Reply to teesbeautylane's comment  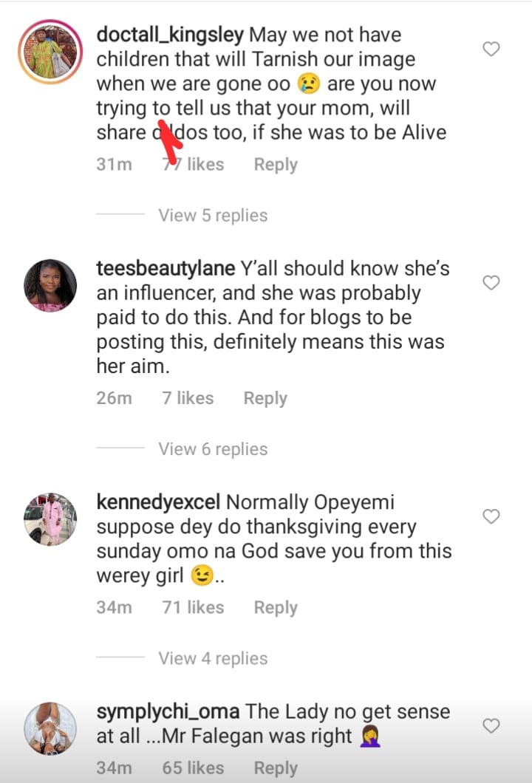coord(265,398)
